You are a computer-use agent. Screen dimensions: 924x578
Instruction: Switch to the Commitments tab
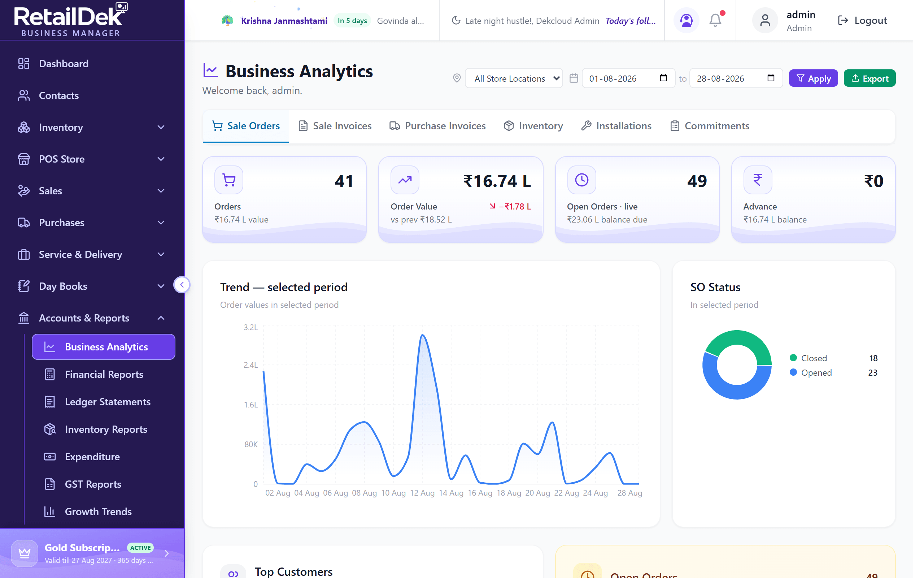(x=710, y=126)
